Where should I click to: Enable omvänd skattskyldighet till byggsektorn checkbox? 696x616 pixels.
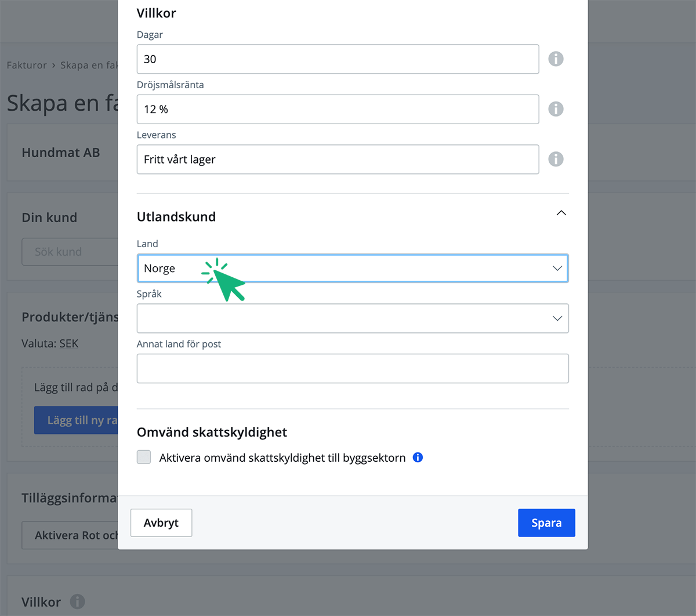[144, 458]
